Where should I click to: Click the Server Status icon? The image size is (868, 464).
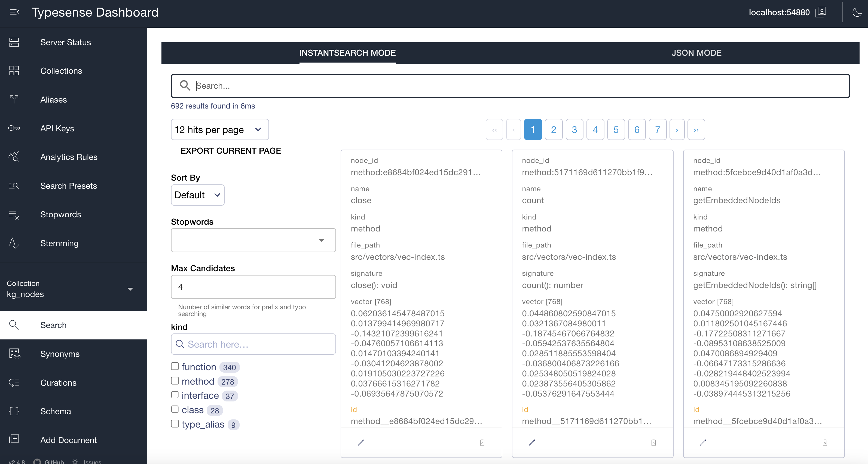[x=14, y=42]
